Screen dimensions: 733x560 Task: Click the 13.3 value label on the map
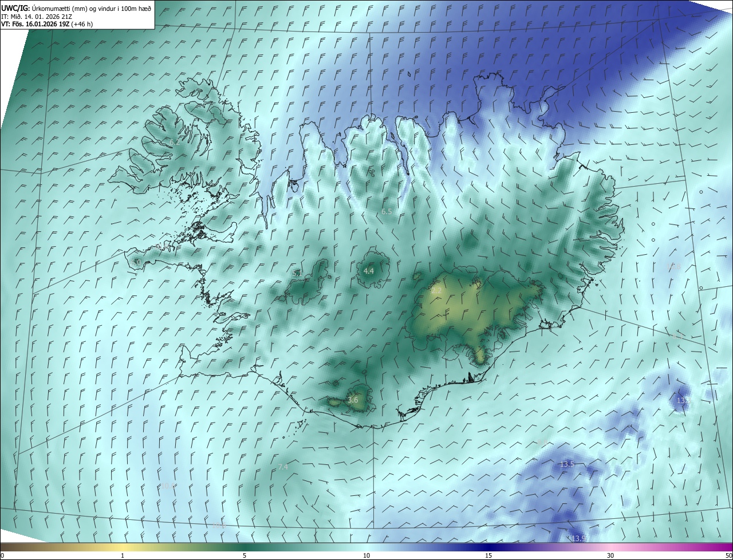tap(683, 401)
